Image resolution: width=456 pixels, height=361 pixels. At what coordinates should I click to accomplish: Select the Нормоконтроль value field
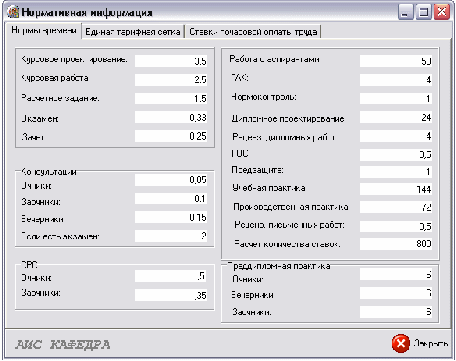396,98
